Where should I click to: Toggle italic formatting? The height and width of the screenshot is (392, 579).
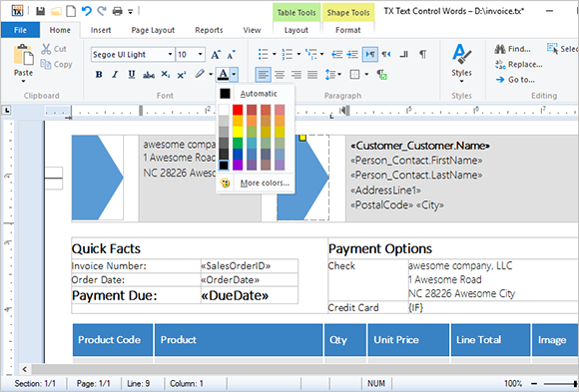tap(115, 75)
